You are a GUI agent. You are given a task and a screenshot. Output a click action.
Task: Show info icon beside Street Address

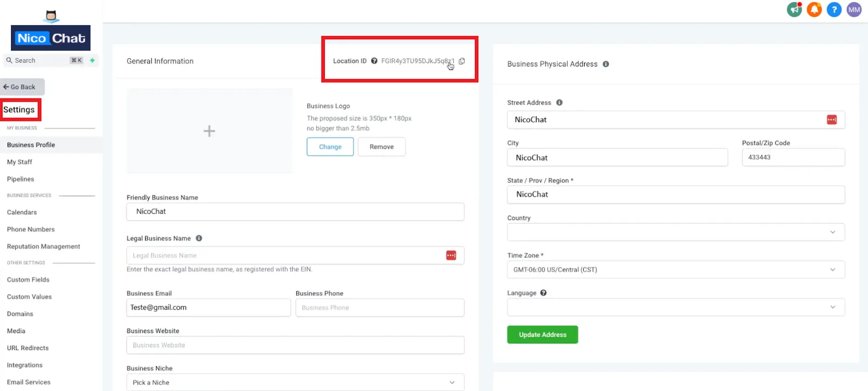tap(559, 102)
